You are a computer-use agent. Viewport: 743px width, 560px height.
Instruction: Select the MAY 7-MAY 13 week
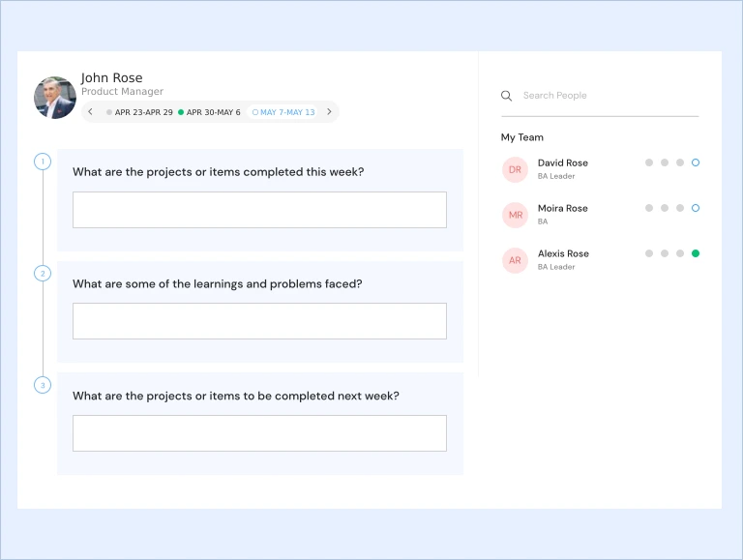(283, 112)
